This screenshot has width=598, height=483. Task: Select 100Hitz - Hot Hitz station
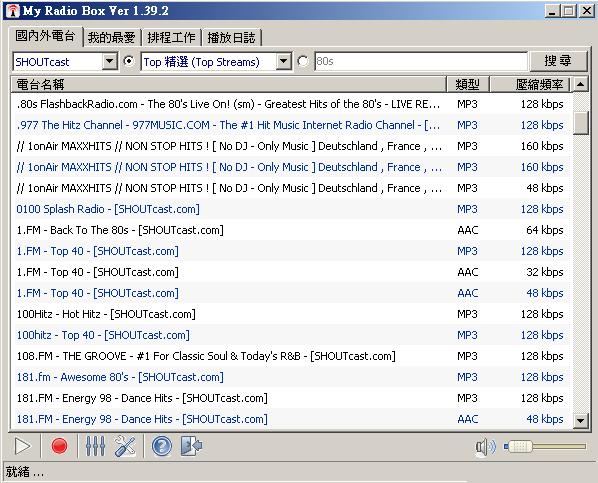292,314
